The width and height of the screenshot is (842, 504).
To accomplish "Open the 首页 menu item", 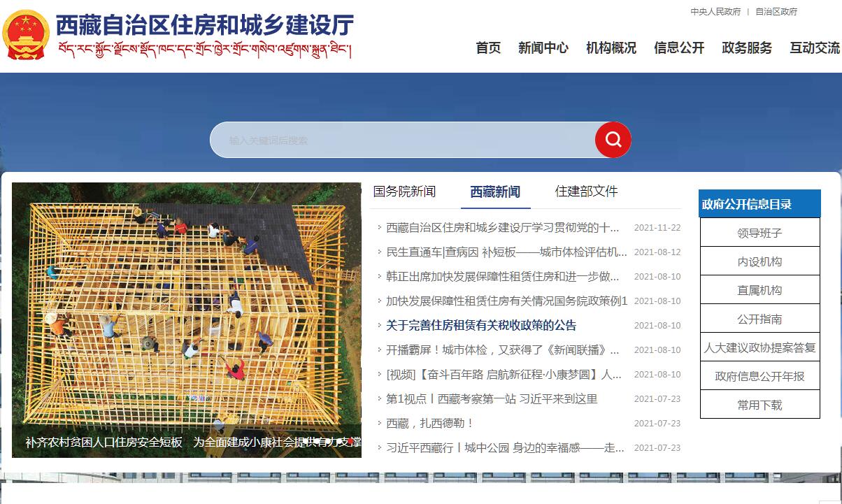I will tap(488, 48).
